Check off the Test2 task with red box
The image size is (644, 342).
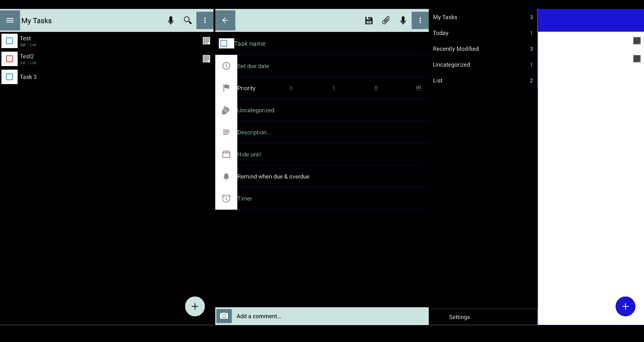tap(9, 59)
